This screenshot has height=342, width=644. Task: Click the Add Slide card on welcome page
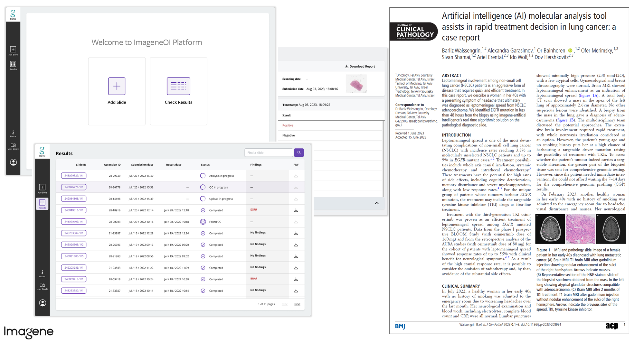point(117,91)
